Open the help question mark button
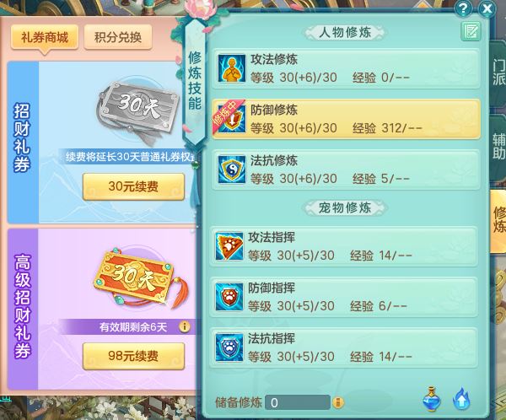This screenshot has width=506, height=420. (x=463, y=8)
